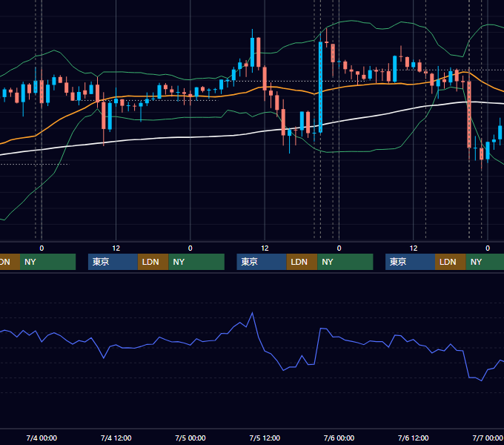
Task: Click hour label 12 above 7/5 12:00
Action: tap(265, 248)
